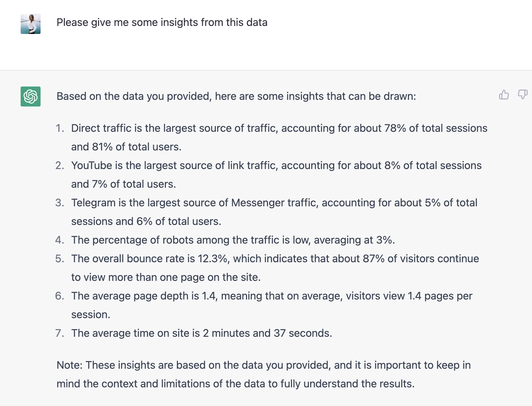
Task: Click the Note paragraph at the bottom
Action: [x=263, y=374]
